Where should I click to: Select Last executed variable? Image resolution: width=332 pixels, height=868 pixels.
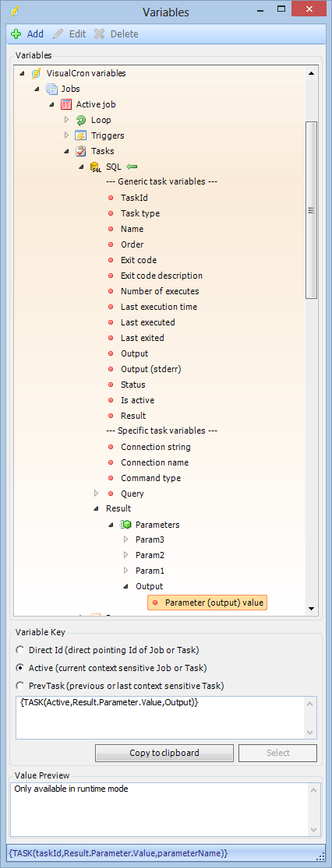pyautogui.click(x=147, y=322)
